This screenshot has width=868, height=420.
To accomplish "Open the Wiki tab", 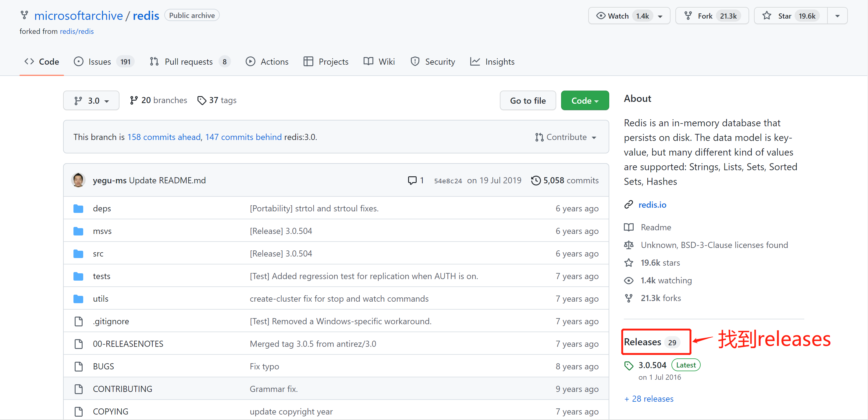I will tap(379, 62).
